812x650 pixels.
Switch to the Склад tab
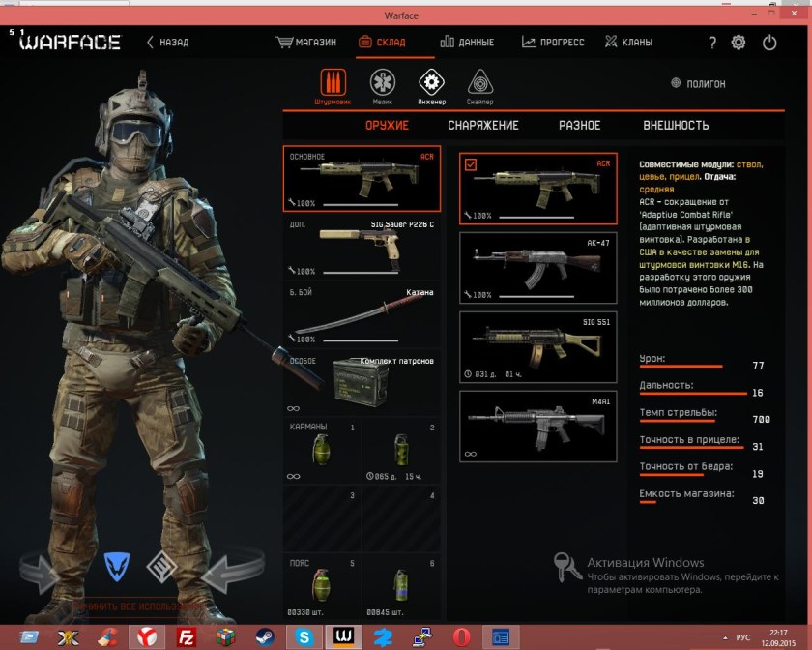pyautogui.click(x=382, y=42)
